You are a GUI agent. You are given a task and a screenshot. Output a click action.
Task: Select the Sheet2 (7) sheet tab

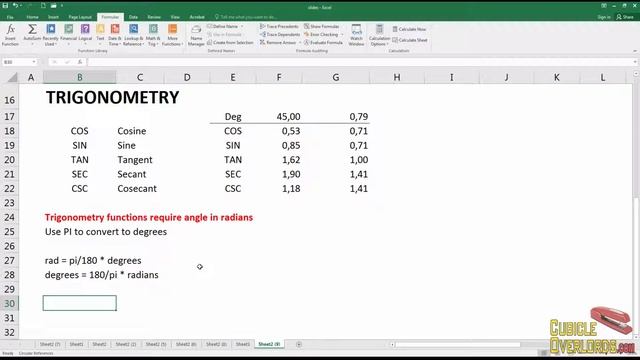click(50, 344)
